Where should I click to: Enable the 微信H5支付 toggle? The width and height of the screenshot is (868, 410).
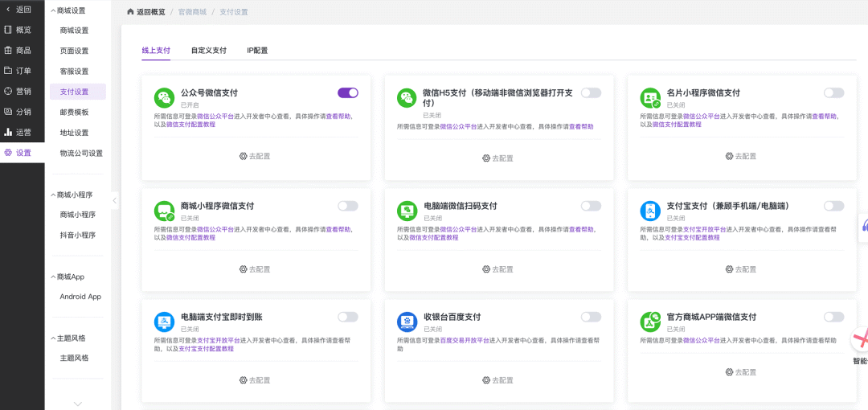coord(591,93)
